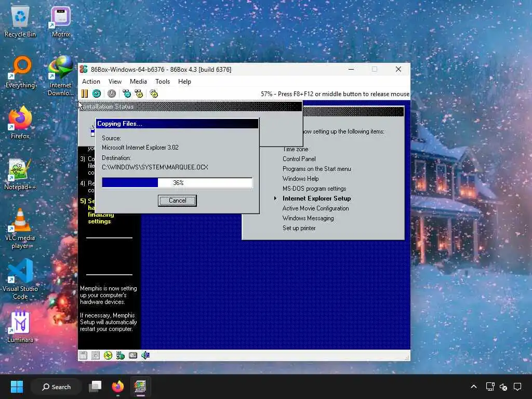
Task: Close the 86Box window
Action: click(x=398, y=69)
